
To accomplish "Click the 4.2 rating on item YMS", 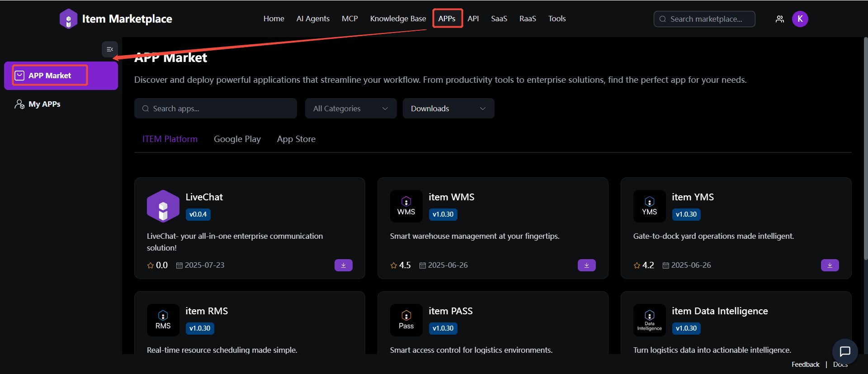I will click(648, 265).
